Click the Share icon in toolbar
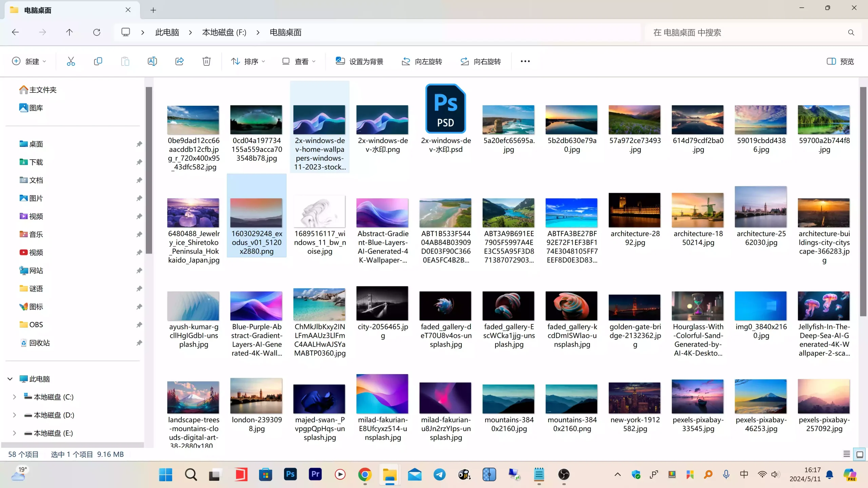This screenshot has width=868, height=488. [x=179, y=61]
